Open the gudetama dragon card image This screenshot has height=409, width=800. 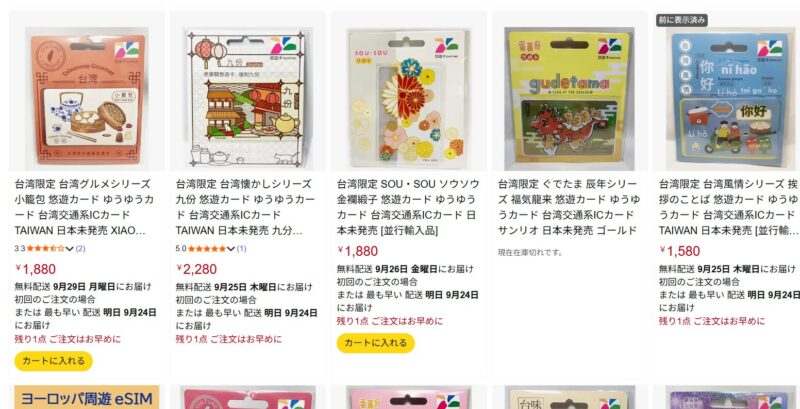coord(569,98)
